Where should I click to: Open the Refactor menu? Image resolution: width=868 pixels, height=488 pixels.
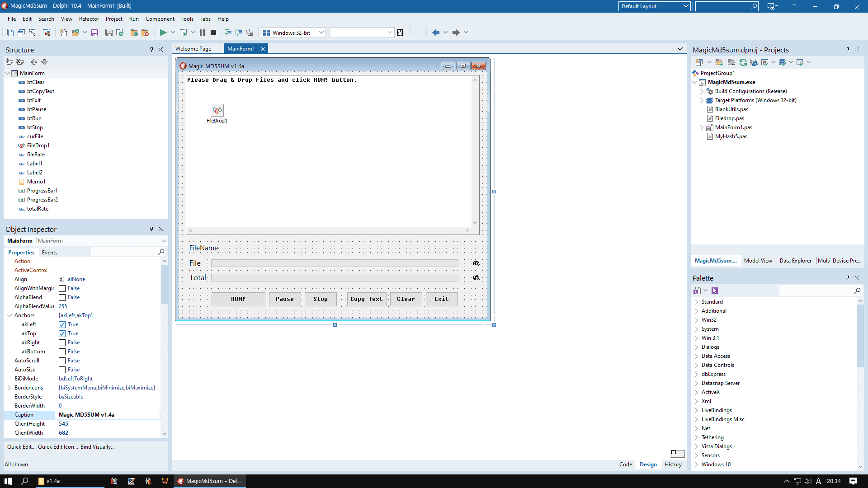pos(89,19)
